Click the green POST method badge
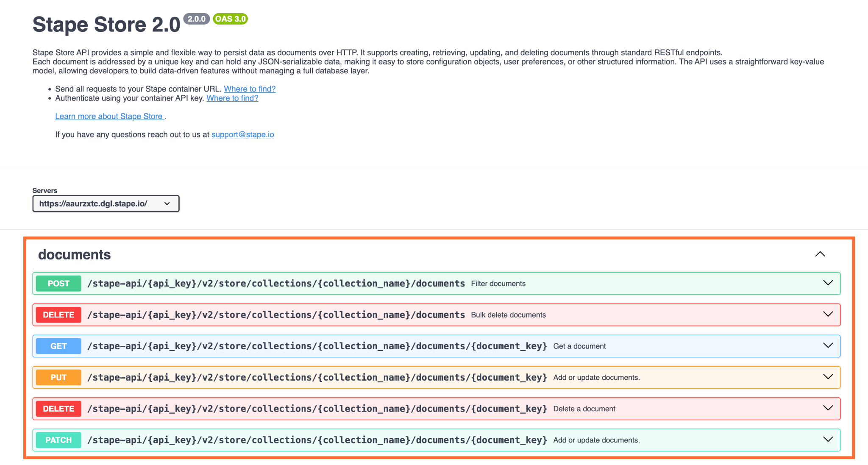 pyautogui.click(x=58, y=284)
